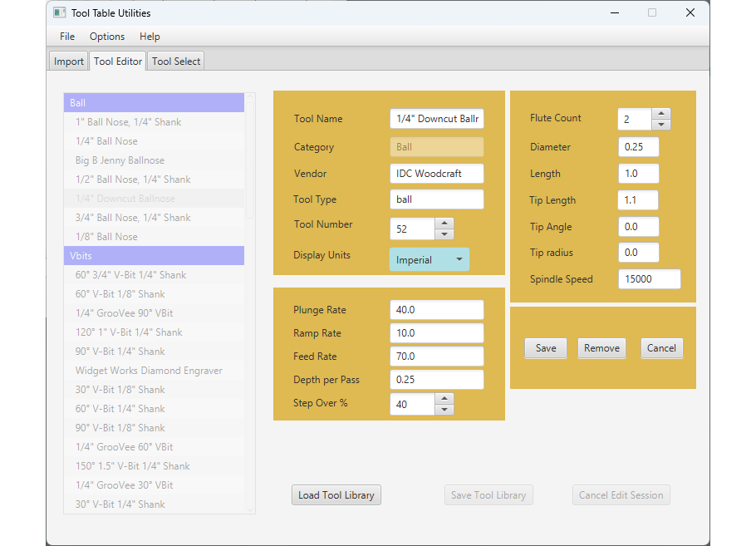Click scroll-up arrow of tool list
The image size is (756, 546).
click(x=250, y=97)
